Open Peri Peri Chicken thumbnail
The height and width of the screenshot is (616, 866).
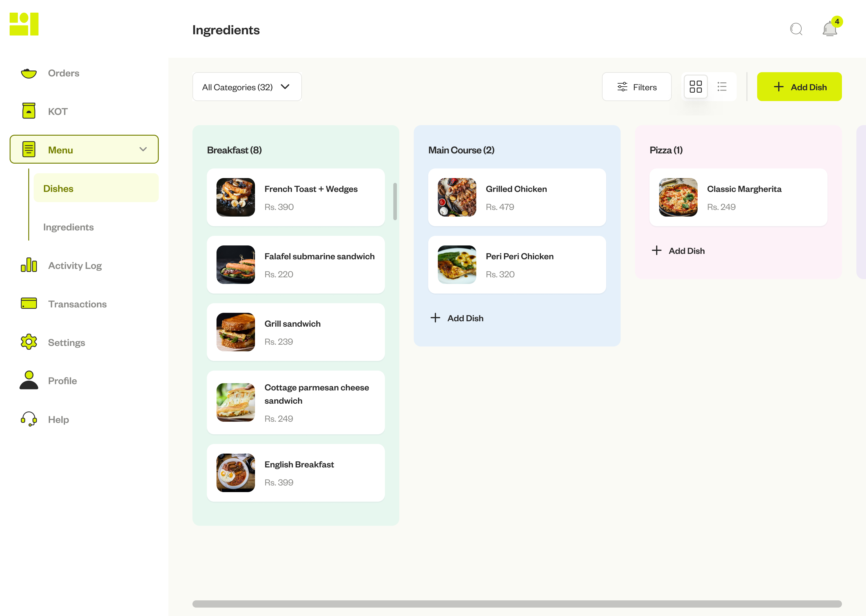[x=457, y=264]
